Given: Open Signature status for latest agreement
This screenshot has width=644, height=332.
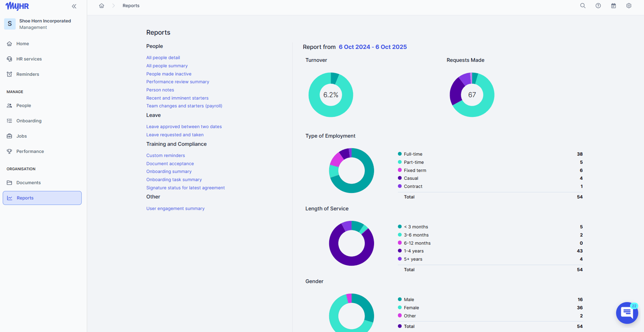Looking at the screenshot, I should coord(185,188).
